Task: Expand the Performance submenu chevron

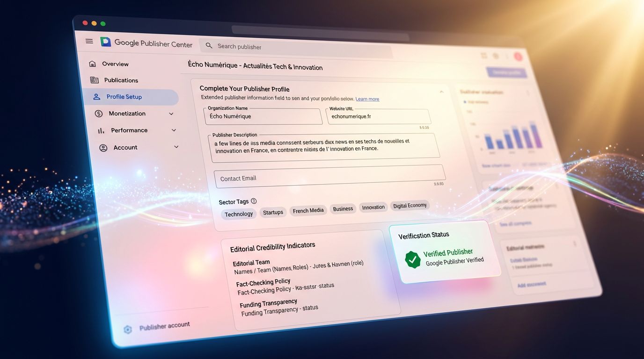Action: point(174,130)
